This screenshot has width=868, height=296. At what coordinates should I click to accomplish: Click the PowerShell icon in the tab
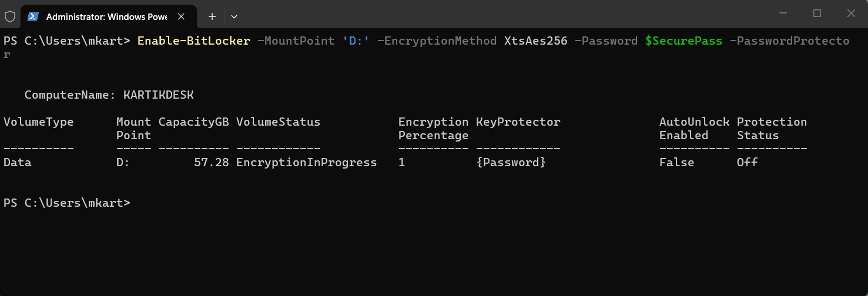(x=33, y=16)
